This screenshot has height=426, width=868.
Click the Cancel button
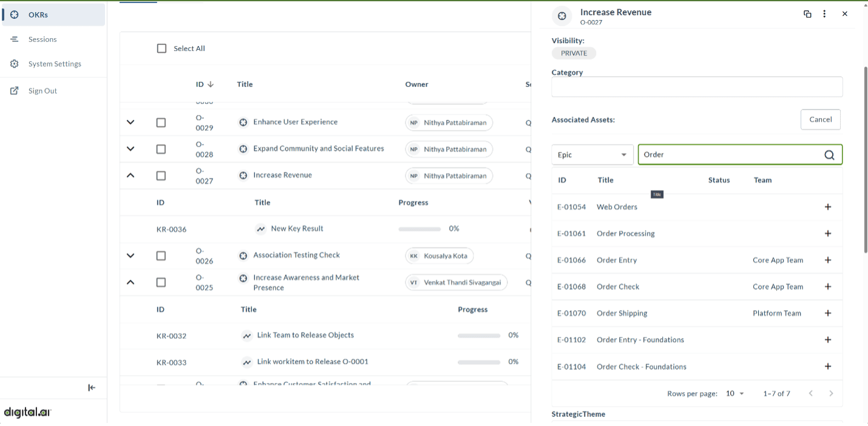820,120
